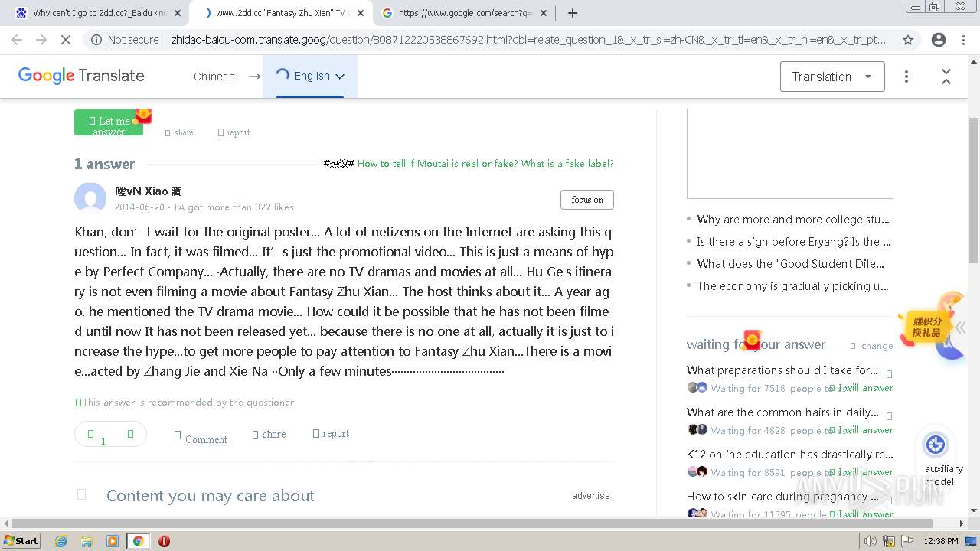Open 'Is there a sign before Eryang' link
Viewport: 980px width, 551px height.
point(793,242)
